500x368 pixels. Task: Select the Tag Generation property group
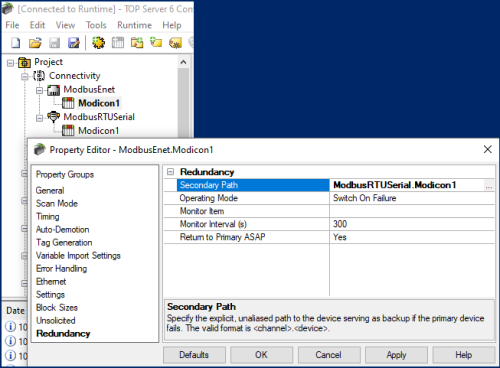point(64,243)
